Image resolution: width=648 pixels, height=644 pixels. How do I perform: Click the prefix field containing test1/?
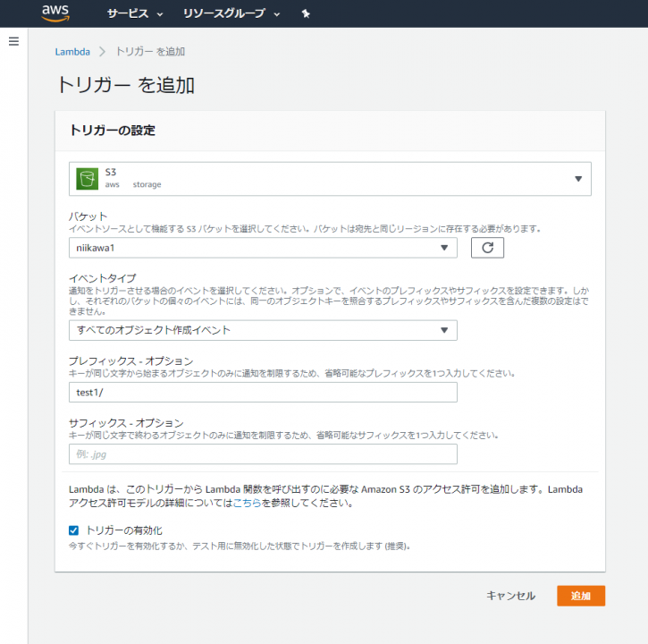coord(263,392)
